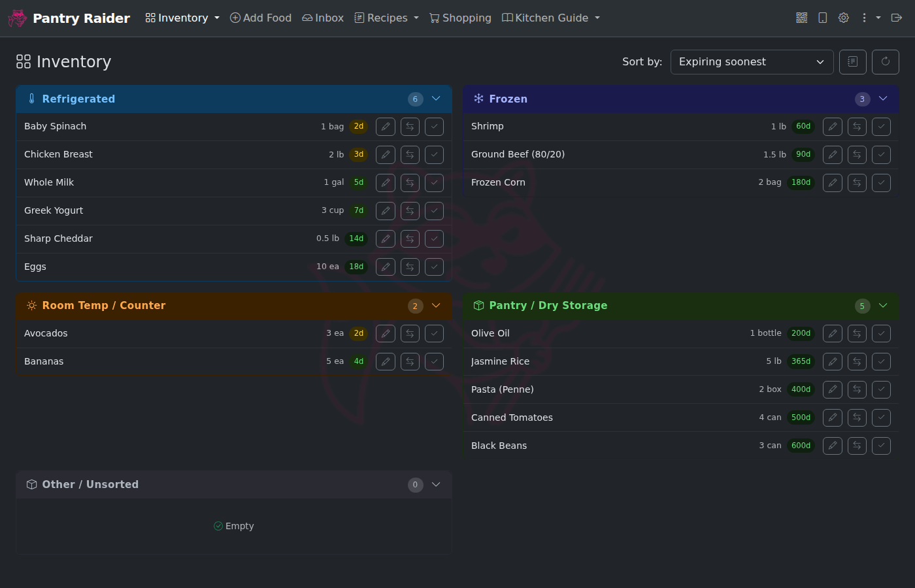
Task: Mark Whole Milk as finished
Action: (x=434, y=183)
